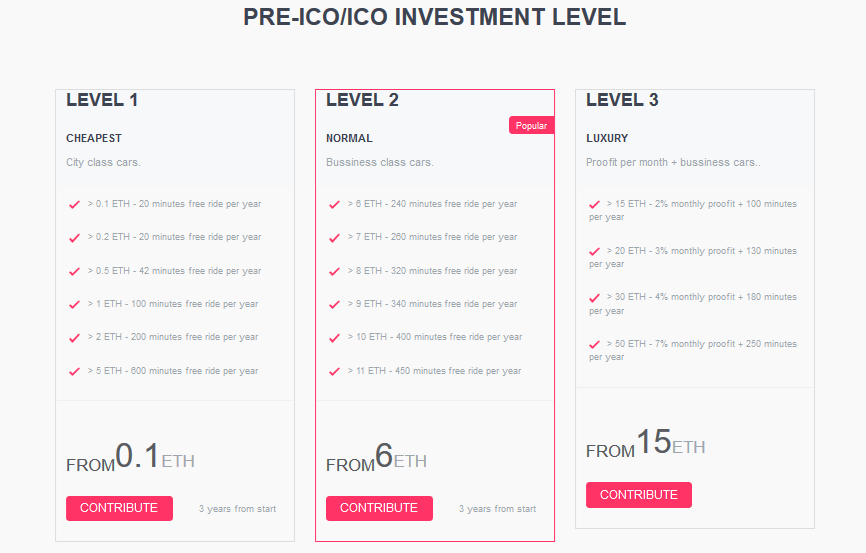Select the Level 1 heading
This screenshot has height=553, width=866.
click(102, 100)
